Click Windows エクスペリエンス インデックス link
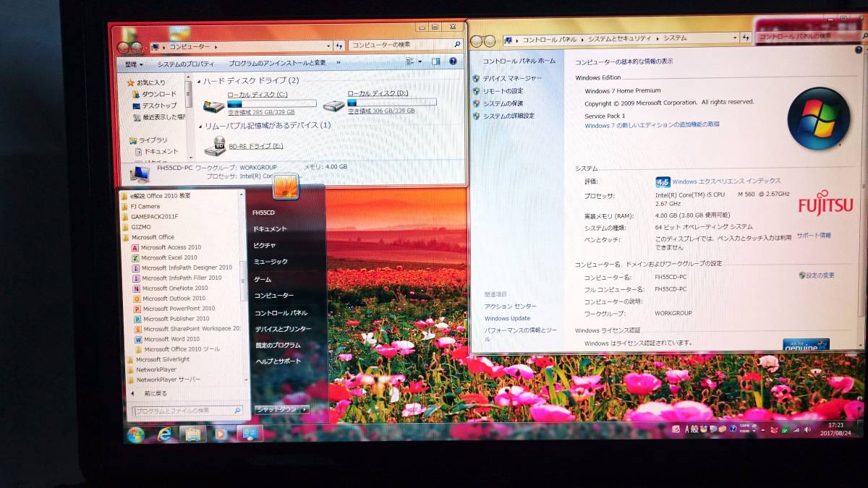Image resolution: width=868 pixels, height=488 pixels. point(726,181)
